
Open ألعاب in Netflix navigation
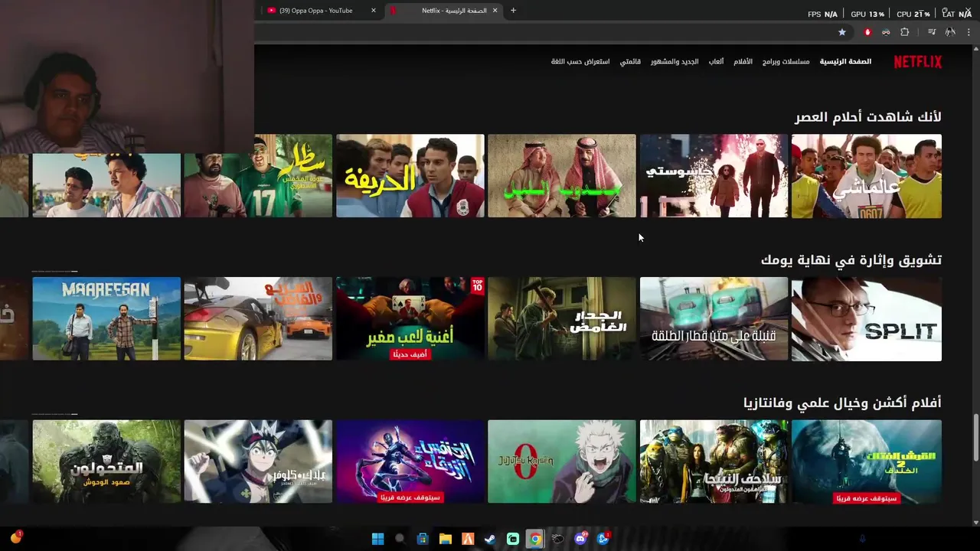(x=716, y=61)
